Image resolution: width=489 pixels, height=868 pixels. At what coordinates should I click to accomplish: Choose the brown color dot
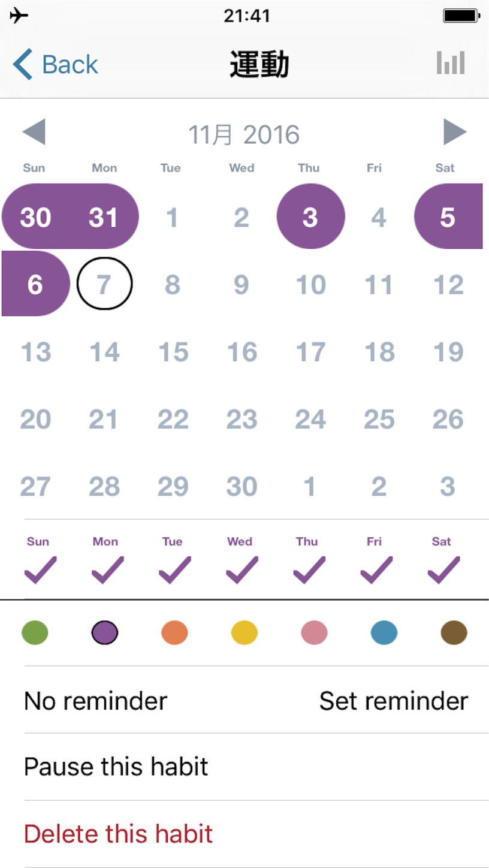454,632
